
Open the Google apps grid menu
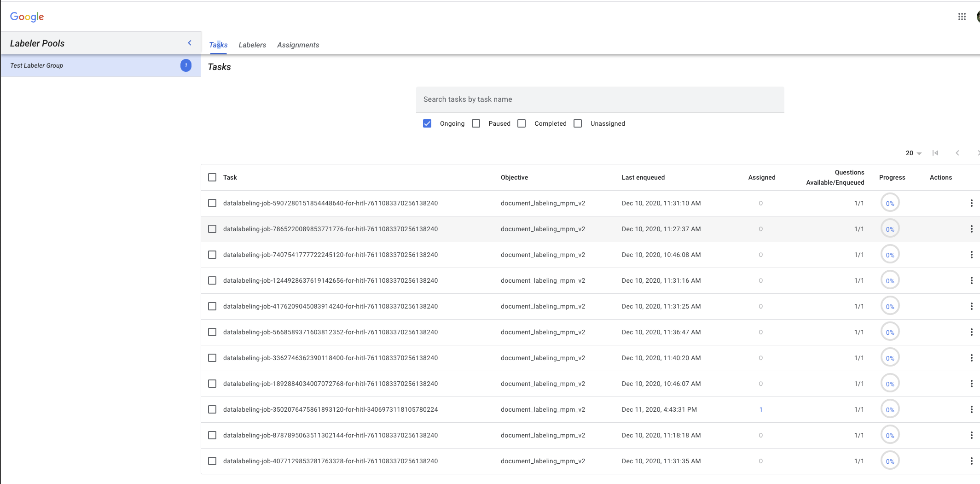[962, 17]
